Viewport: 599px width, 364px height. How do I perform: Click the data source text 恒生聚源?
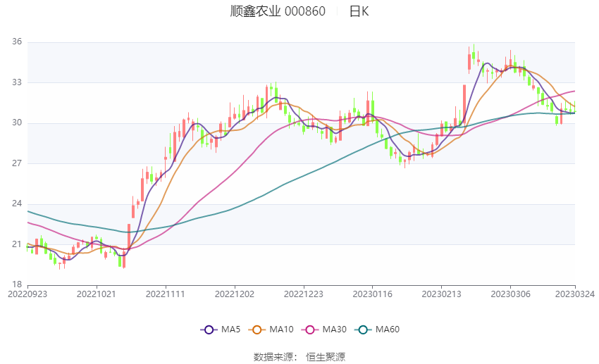pyautogui.click(x=326, y=357)
